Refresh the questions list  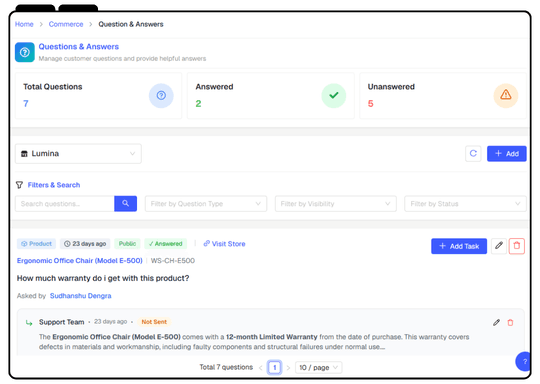(x=473, y=154)
